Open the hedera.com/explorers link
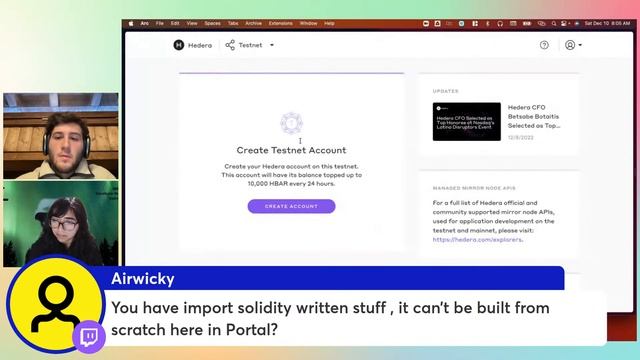Screen dimensions: 640x360 pos(477,240)
